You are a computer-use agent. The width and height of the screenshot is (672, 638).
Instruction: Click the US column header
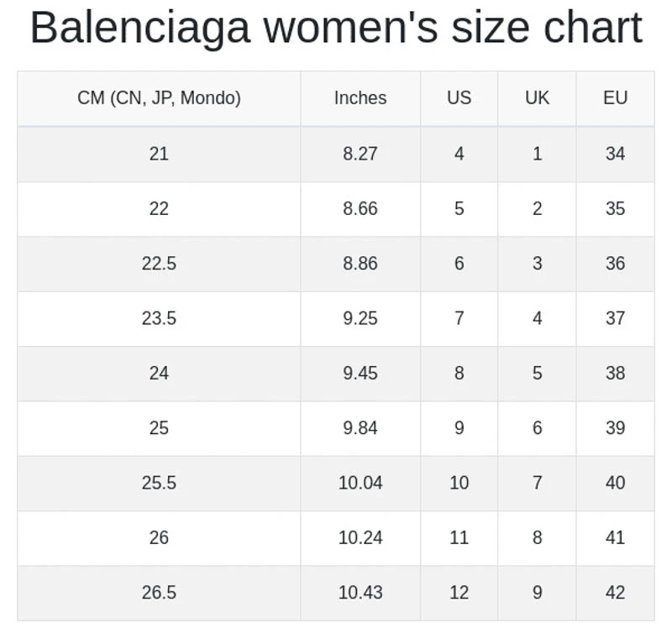pos(459,98)
